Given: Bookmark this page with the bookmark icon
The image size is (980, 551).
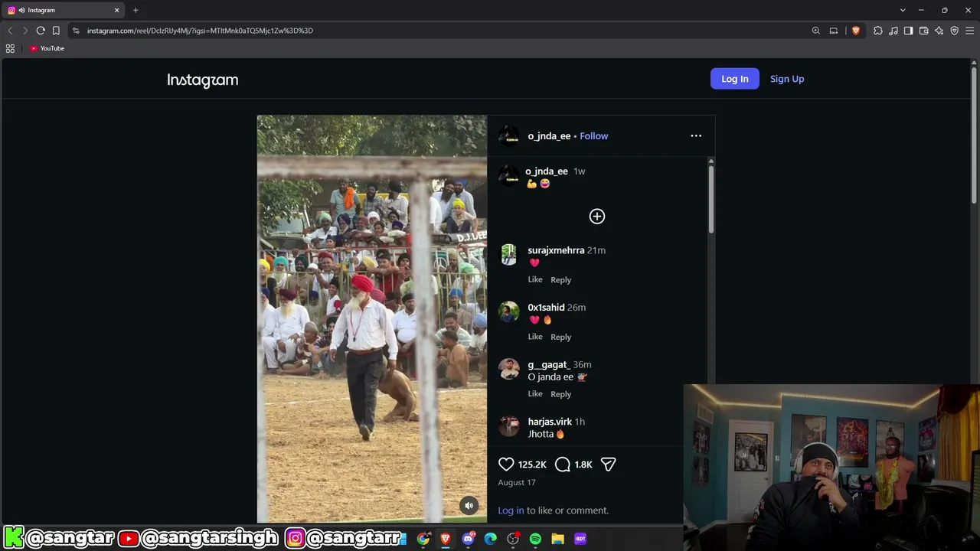Looking at the screenshot, I should [56, 31].
